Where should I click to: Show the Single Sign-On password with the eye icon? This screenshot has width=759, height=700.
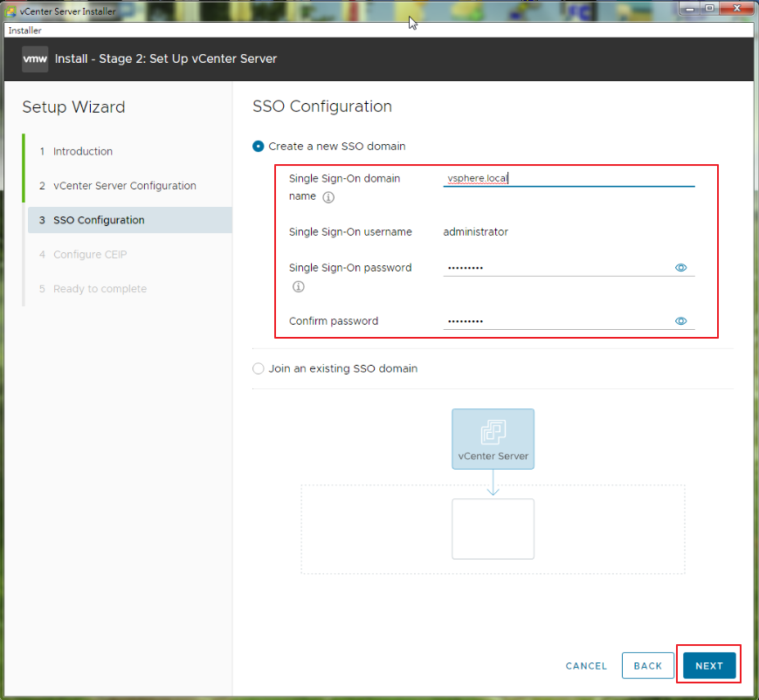(x=680, y=268)
